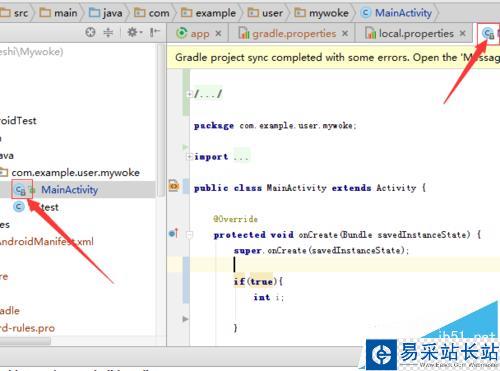Click the horizontal scrollbar of project panel
500x371 pixels.
tap(25, 341)
